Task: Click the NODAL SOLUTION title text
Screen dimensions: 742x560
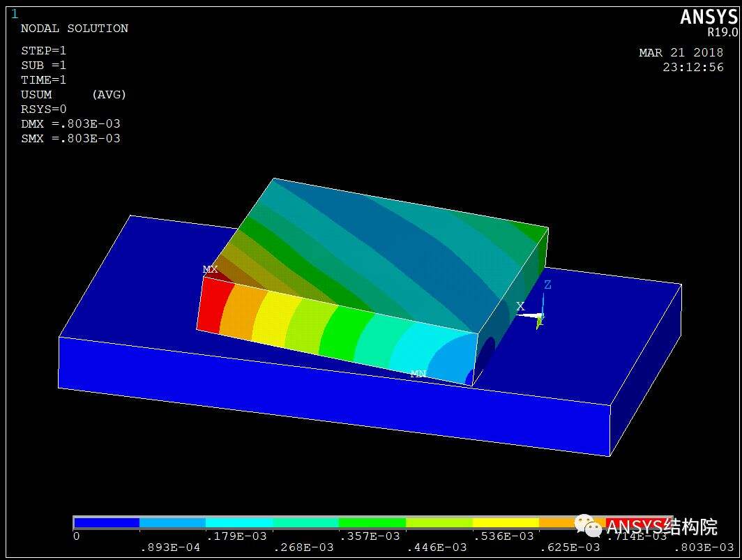Action: click(75, 29)
